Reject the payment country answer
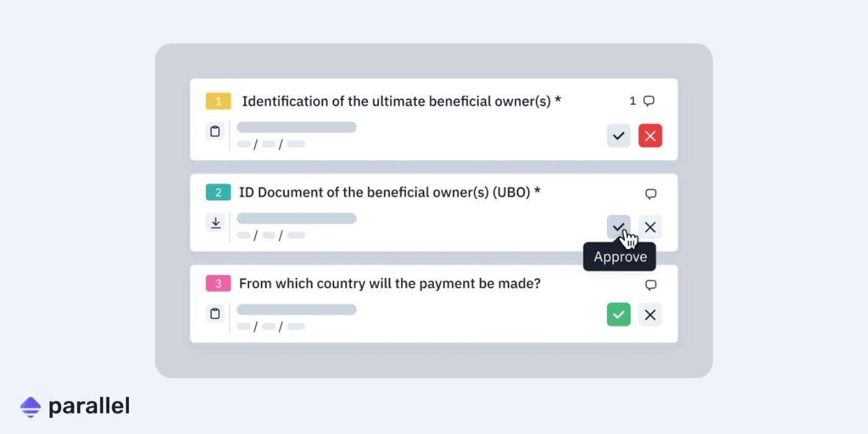Screen dimensions: 868x434 tap(650, 314)
